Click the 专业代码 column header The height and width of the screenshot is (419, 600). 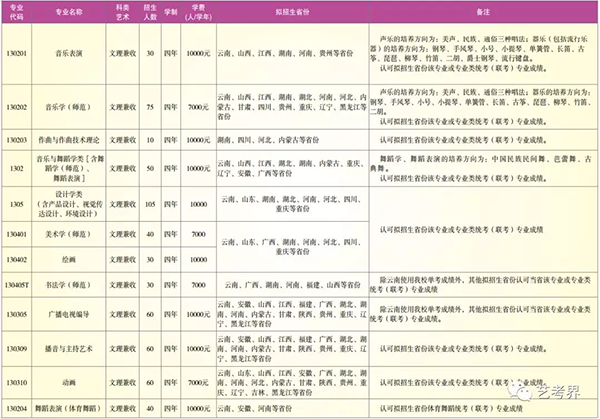click(16, 12)
